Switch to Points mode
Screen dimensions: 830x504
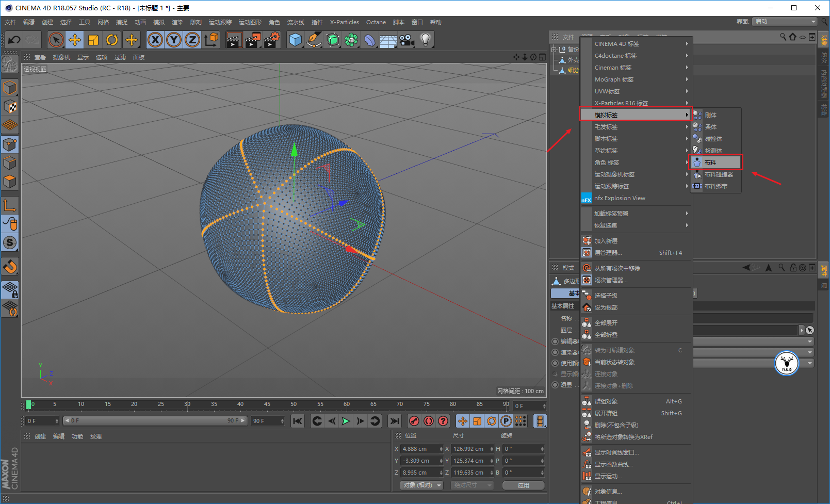point(10,144)
